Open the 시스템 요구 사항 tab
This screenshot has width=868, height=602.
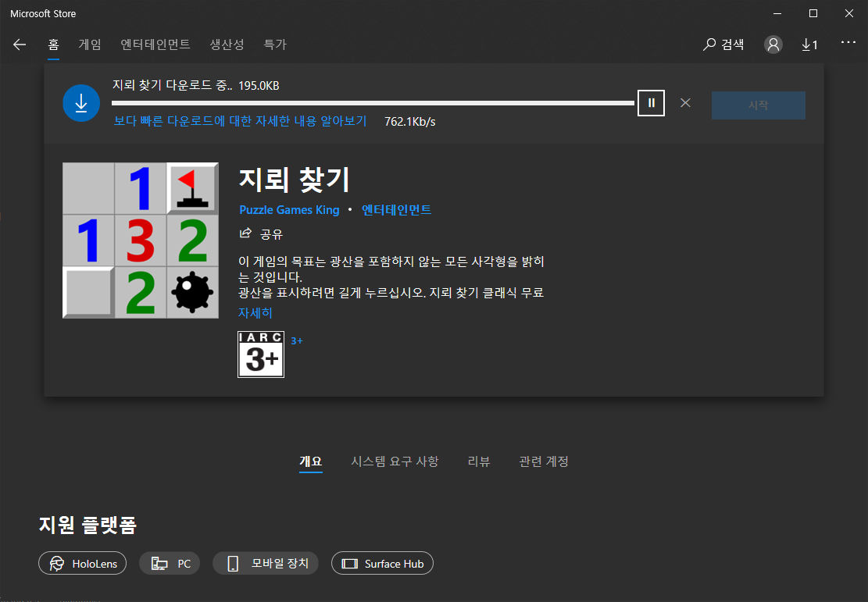coord(395,461)
